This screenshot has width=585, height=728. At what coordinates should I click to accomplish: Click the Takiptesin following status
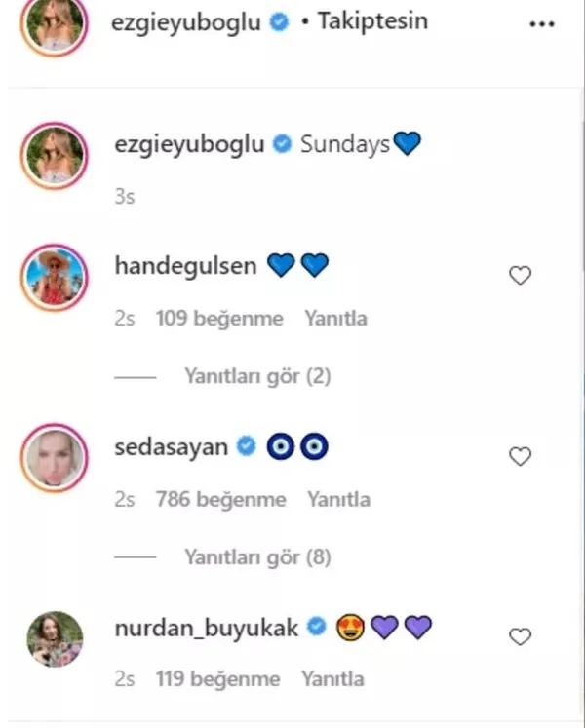click(x=372, y=21)
